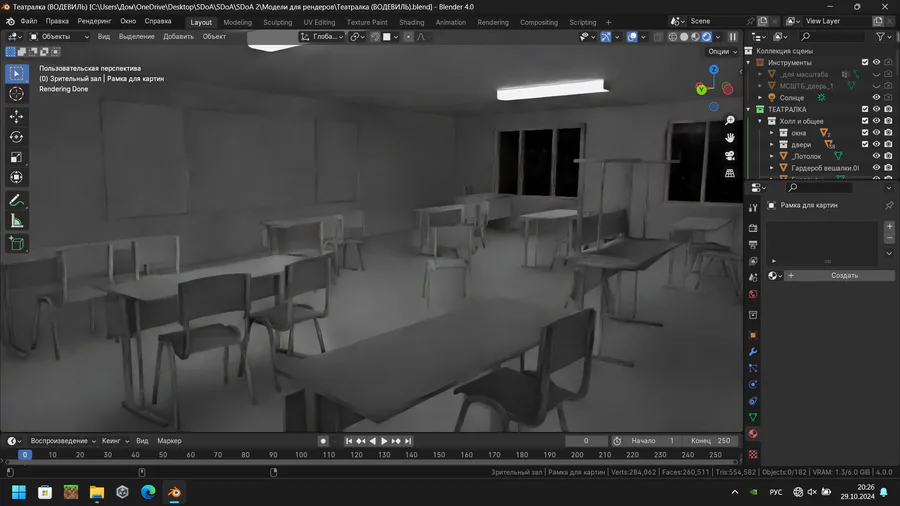This screenshot has height=506, width=900.
Task: Open the Texture properties tab
Action: (753, 454)
